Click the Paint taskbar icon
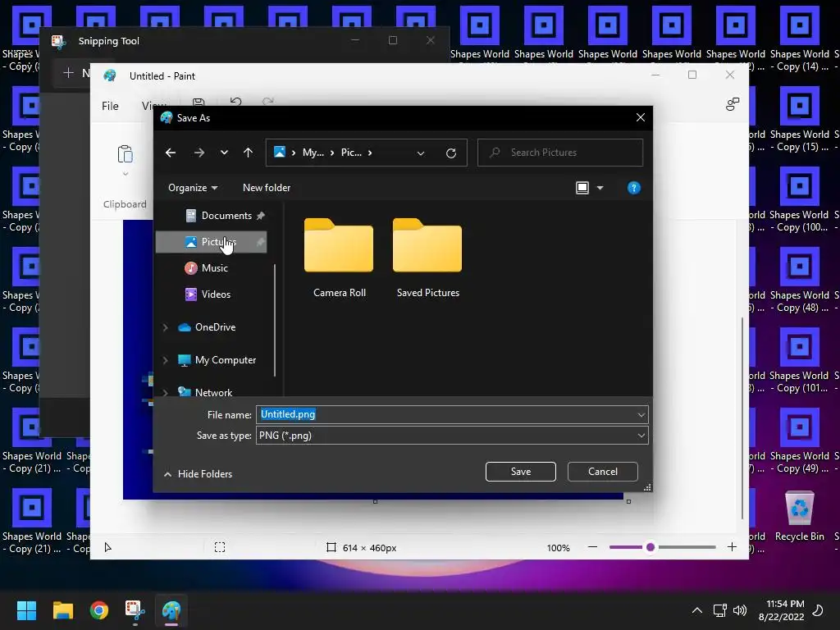The image size is (840, 630). [x=171, y=610]
